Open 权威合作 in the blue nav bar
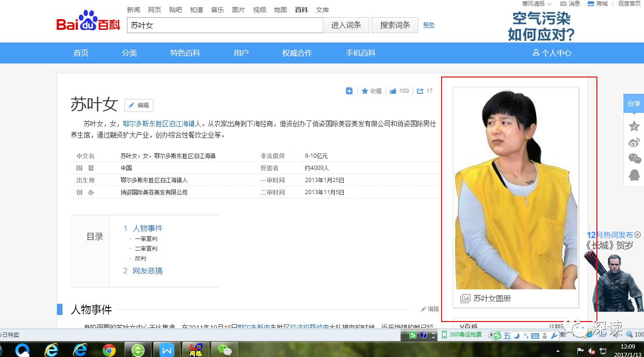Screen dimensions: 644x357 (x=297, y=53)
